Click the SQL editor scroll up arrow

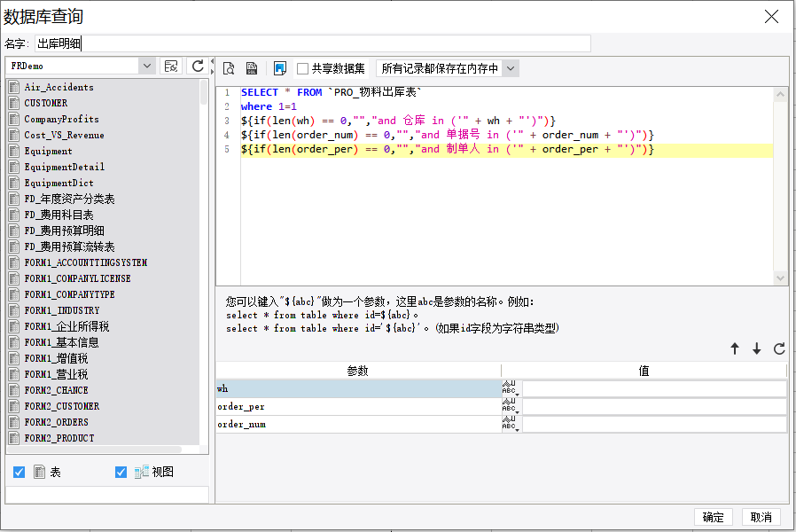coord(780,94)
